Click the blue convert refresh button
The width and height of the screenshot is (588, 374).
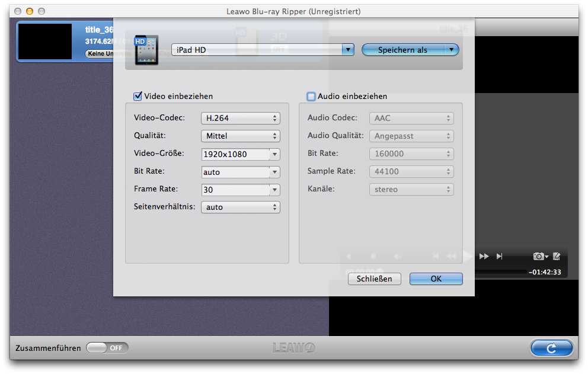pyautogui.click(x=552, y=348)
